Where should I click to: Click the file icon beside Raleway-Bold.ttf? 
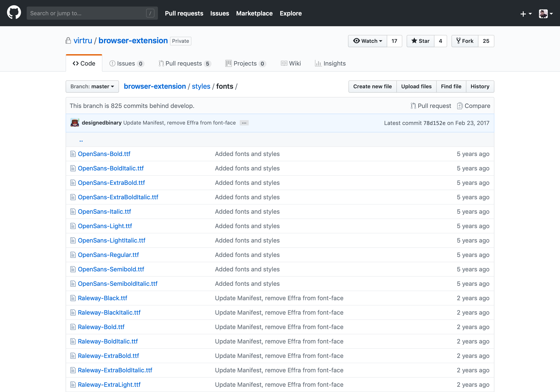click(73, 327)
